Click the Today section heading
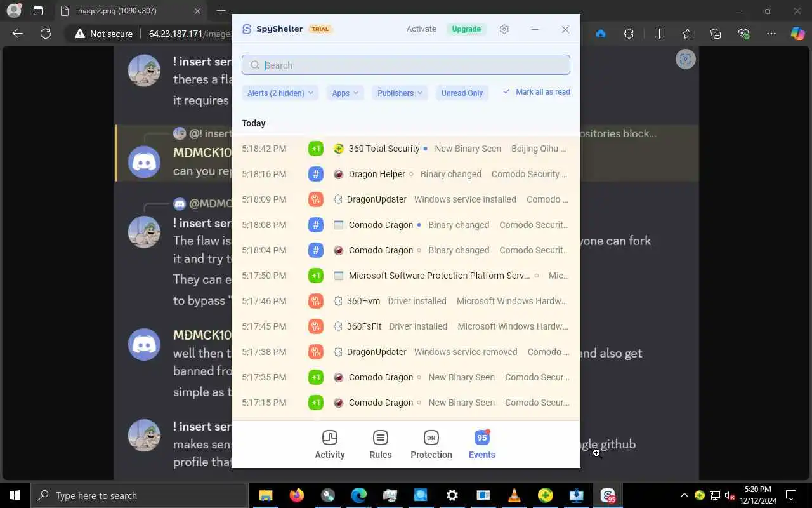Image resolution: width=812 pixels, height=508 pixels. (254, 123)
